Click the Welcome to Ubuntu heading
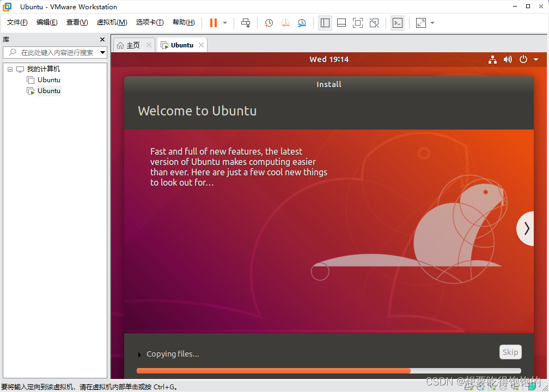The width and height of the screenshot is (549, 392). tap(197, 111)
